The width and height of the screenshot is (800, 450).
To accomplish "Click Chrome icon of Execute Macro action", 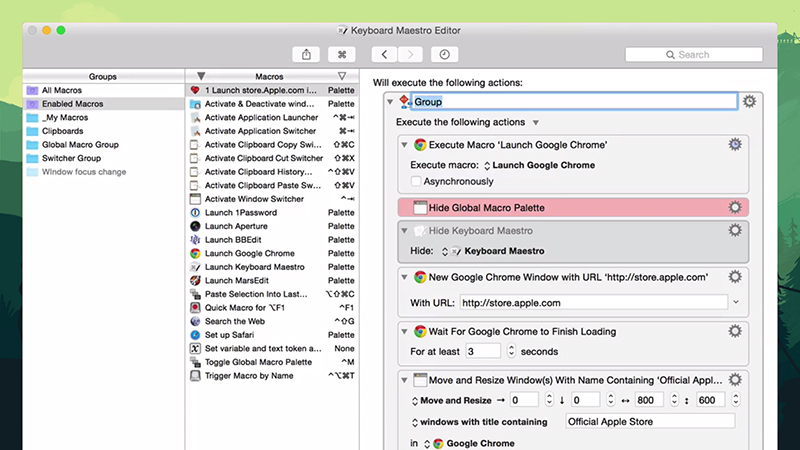I will click(x=420, y=145).
